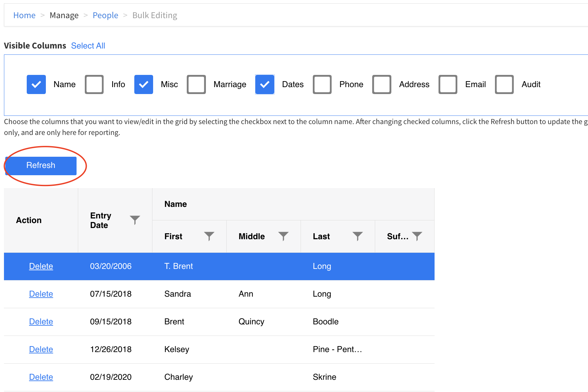Uncheck the Misc column checkbox
The image size is (588, 392).
(144, 84)
